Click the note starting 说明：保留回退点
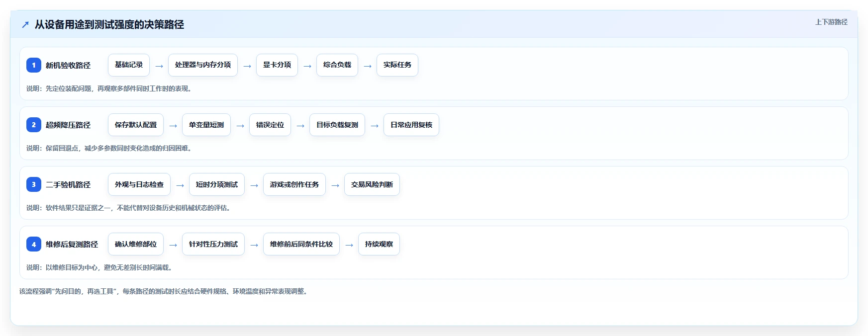 coord(110,148)
